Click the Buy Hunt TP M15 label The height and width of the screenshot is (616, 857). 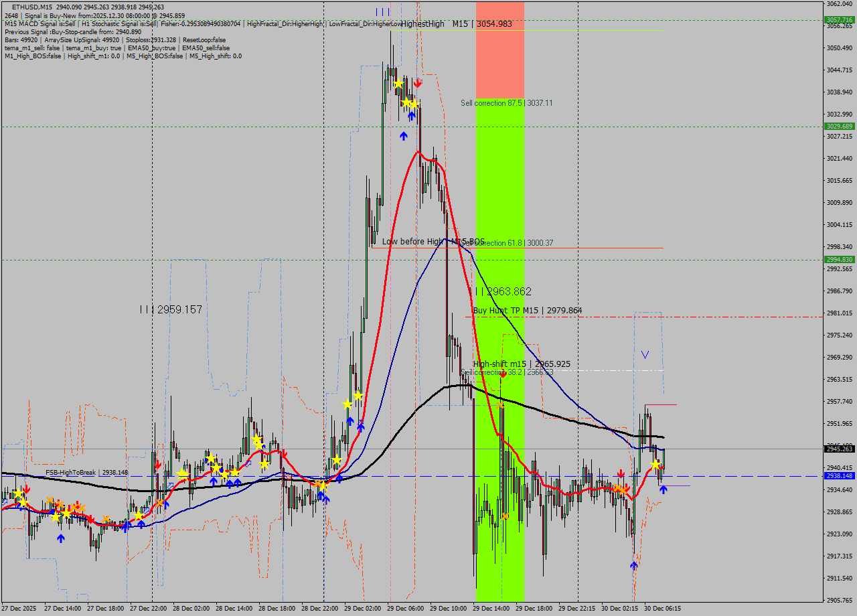(527, 310)
